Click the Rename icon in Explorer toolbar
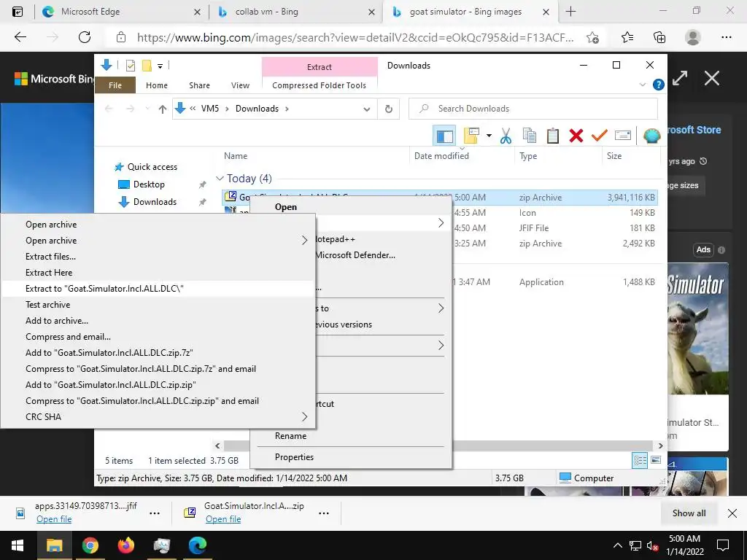 click(x=623, y=136)
